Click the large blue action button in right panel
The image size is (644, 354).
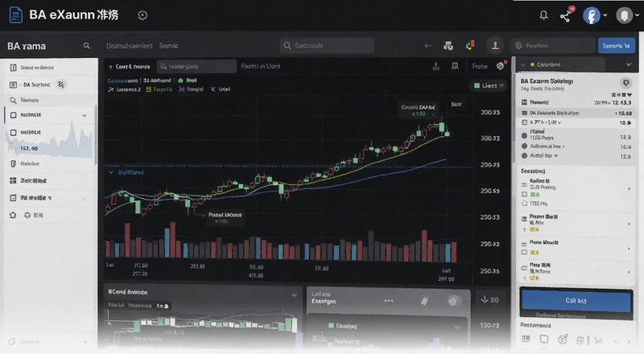(576, 301)
